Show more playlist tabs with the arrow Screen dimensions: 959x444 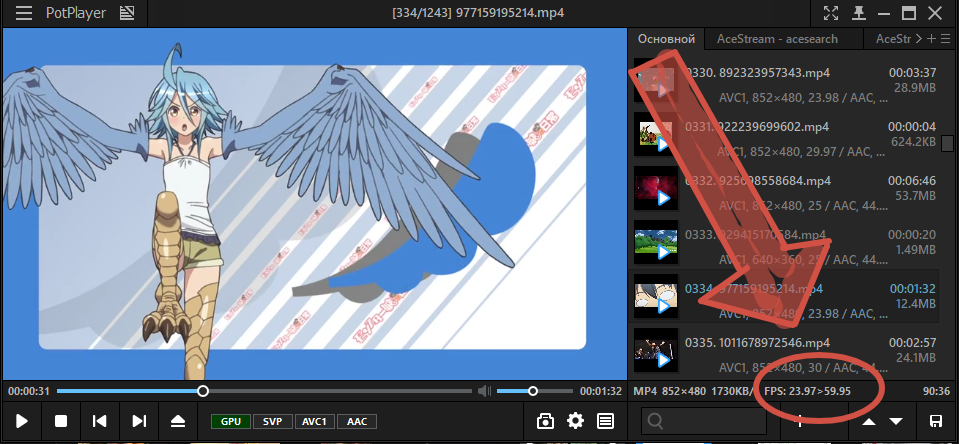coord(918,39)
